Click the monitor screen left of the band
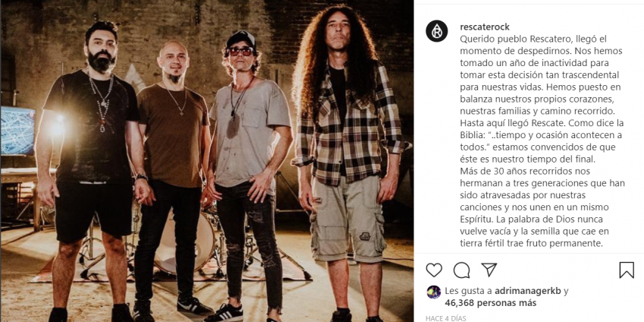Image resolution: width=644 pixels, height=322 pixels. pos(17,131)
